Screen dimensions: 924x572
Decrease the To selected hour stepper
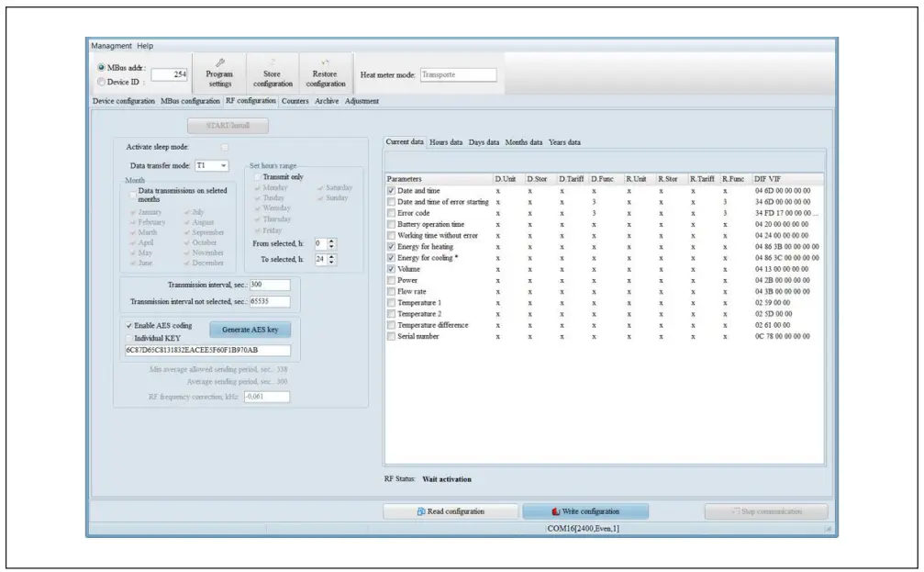[332, 263]
